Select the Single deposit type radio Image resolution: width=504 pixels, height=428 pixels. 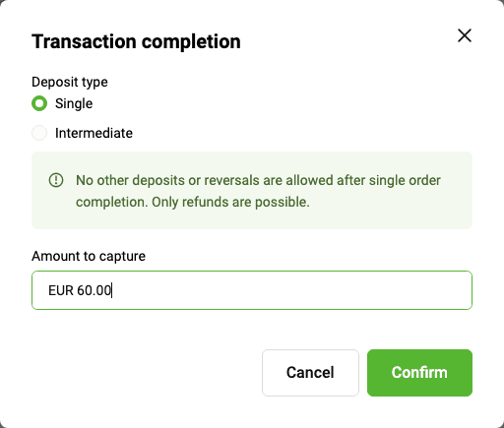39,103
